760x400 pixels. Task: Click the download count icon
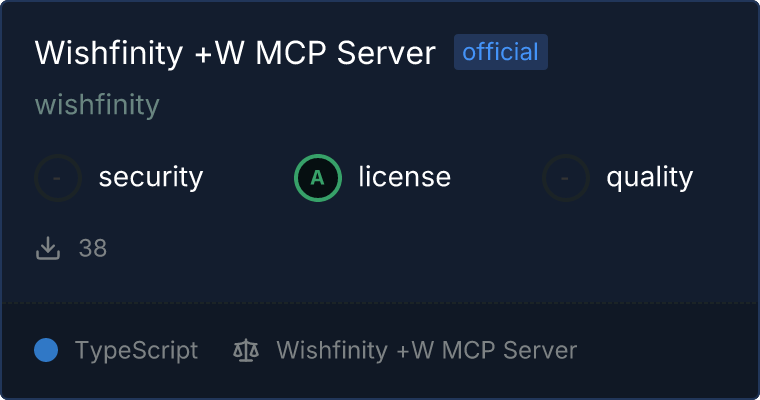[x=48, y=248]
